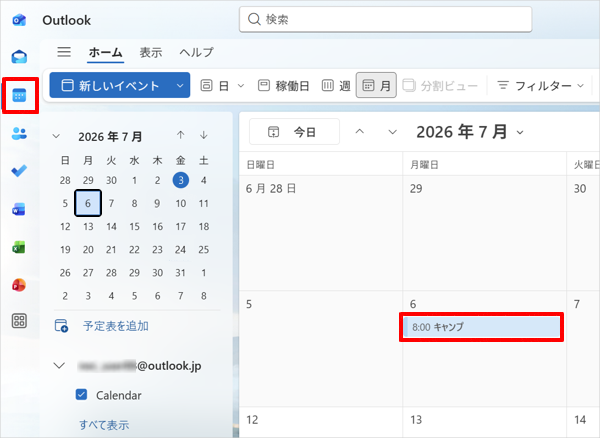Open the more apps grid icon

click(19, 321)
